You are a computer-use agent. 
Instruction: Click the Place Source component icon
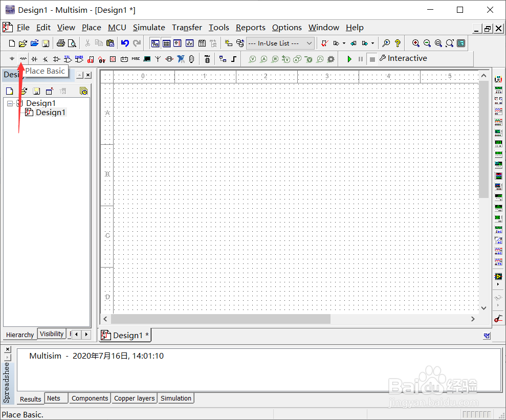coord(12,59)
